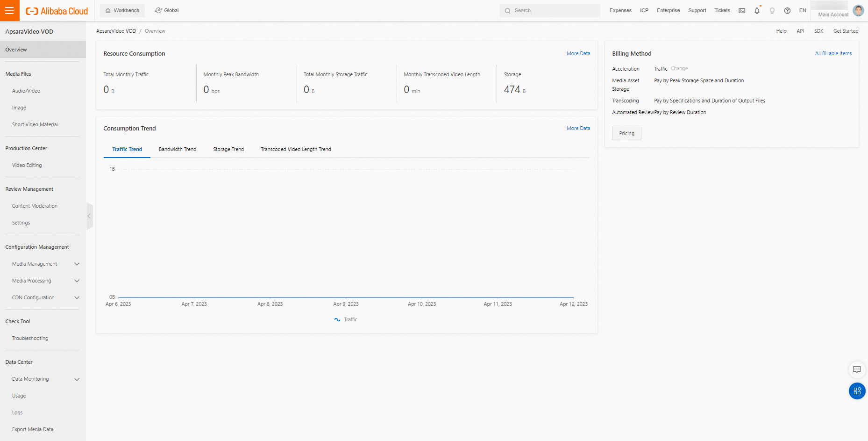This screenshot has height=441, width=868.
Task: Switch to the Bandwidth Trend tab
Action: (x=178, y=149)
